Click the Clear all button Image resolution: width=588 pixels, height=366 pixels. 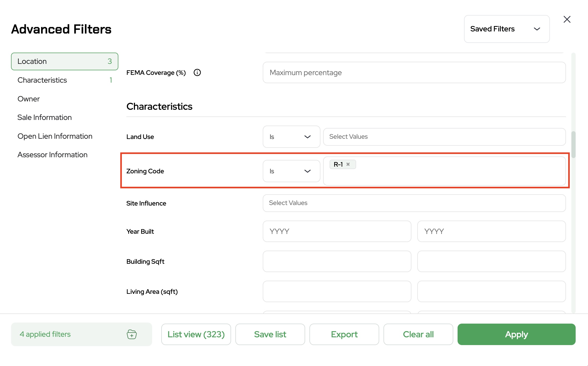[418, 334]
